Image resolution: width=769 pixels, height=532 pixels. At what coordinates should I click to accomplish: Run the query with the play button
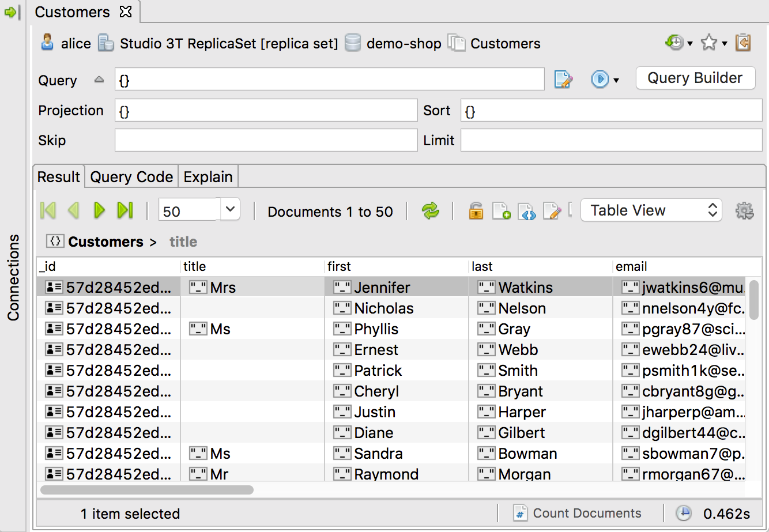coord(600,79)
